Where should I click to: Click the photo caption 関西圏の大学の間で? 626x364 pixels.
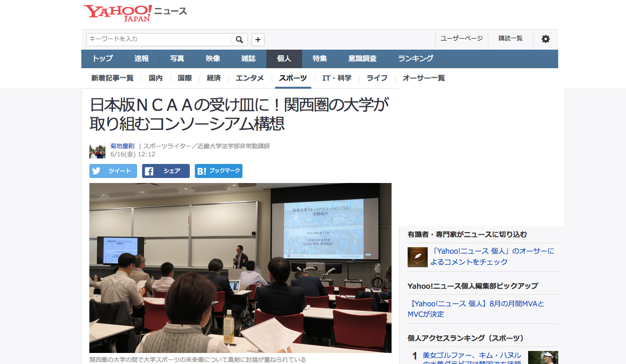pos(198,360)
